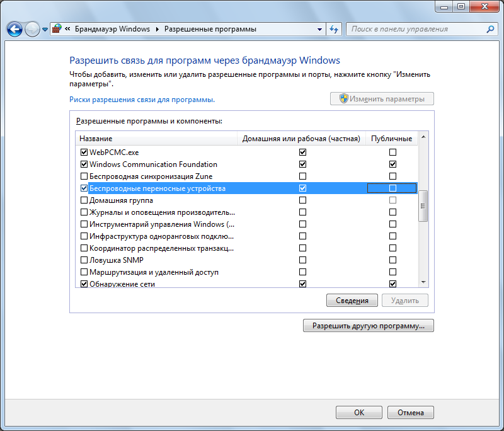
Task: Click the Изменить параметры button
Action: [x=382, y=99]
